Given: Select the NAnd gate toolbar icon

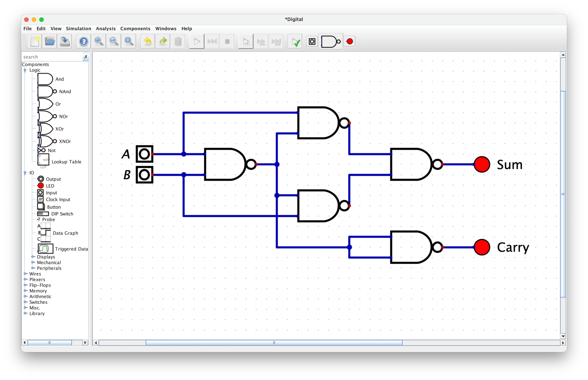Looking at the screenshot, I should [331, 42].
